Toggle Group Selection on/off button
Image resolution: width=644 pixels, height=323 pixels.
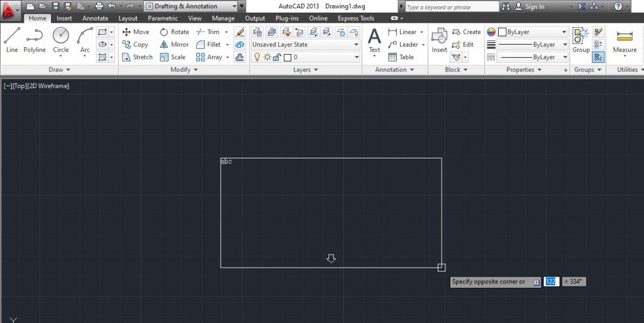[x=598, y=57]
